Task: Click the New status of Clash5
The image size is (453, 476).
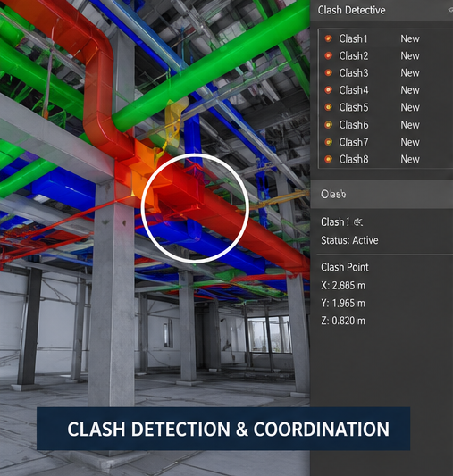Action: point(410,107)
